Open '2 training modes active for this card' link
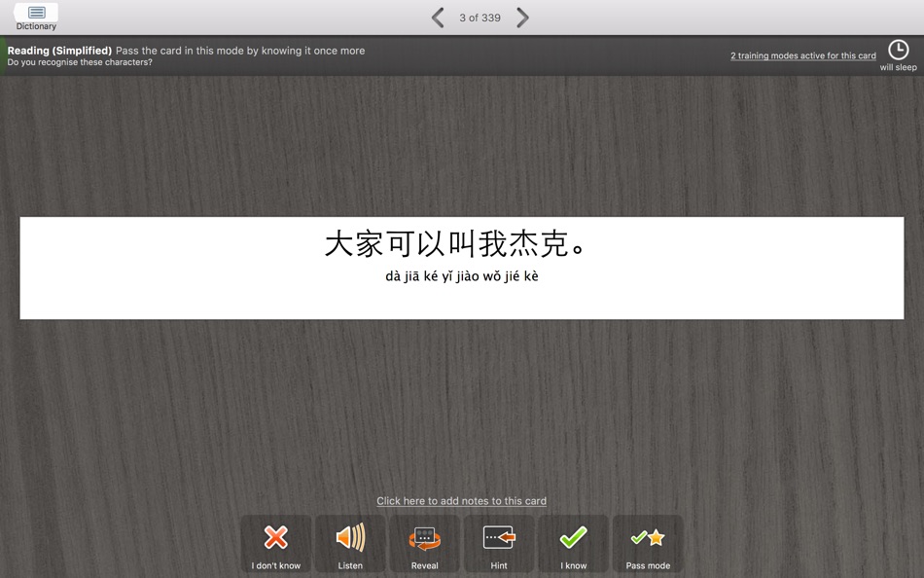924x578 pixels. click(803, 55)
